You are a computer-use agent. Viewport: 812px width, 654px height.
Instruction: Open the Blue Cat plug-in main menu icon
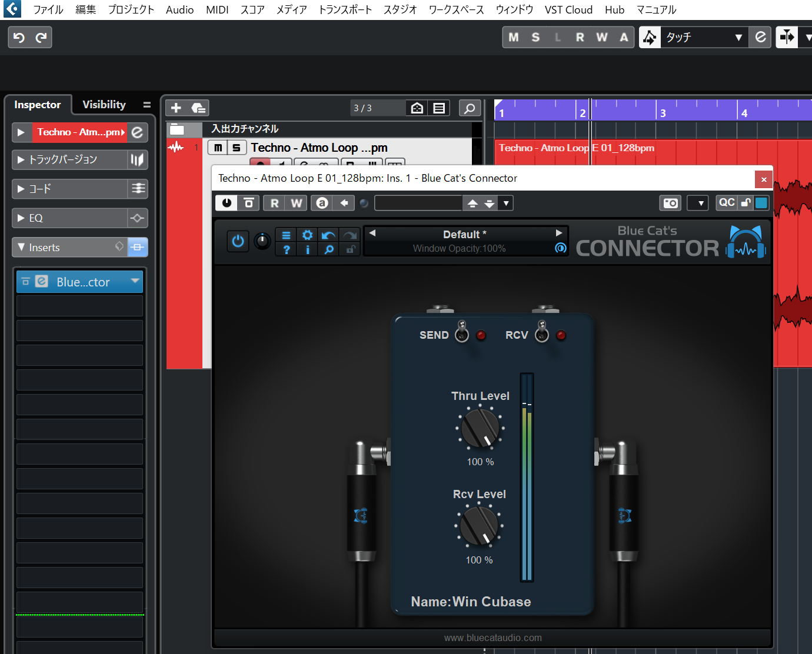tap(286, 235)
